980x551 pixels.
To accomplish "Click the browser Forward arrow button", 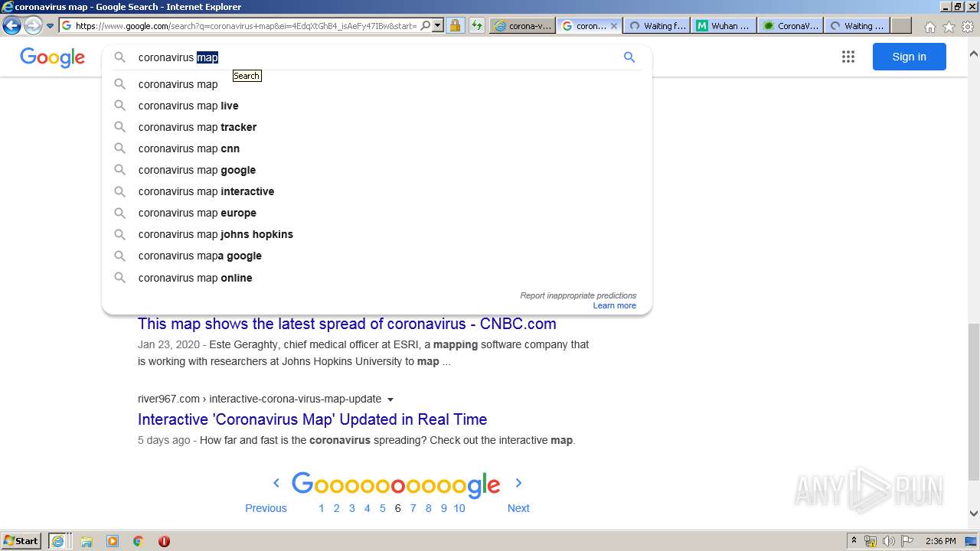I will coord(32,25).
